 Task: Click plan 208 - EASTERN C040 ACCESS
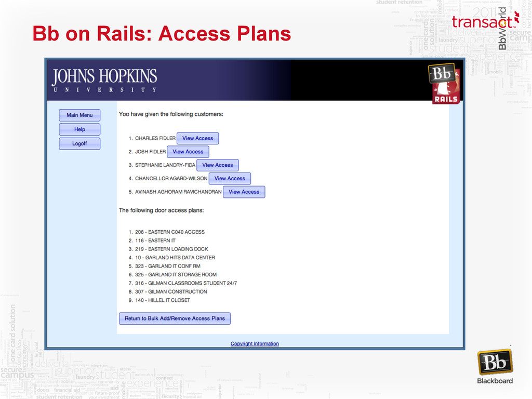[170, 232]
